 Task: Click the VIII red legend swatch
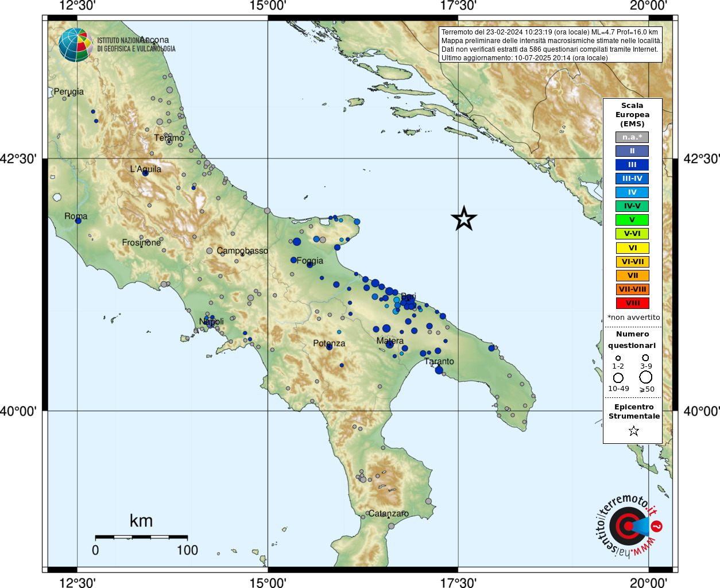point(632,303)
